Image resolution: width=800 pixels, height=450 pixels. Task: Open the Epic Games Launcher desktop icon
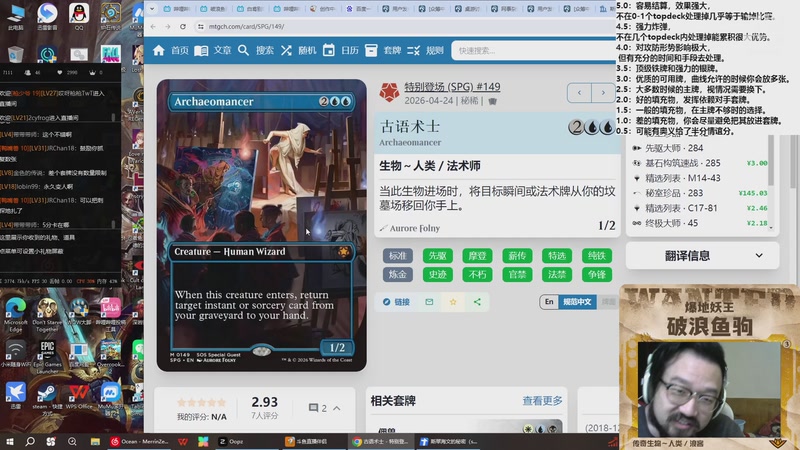point(47,357)
